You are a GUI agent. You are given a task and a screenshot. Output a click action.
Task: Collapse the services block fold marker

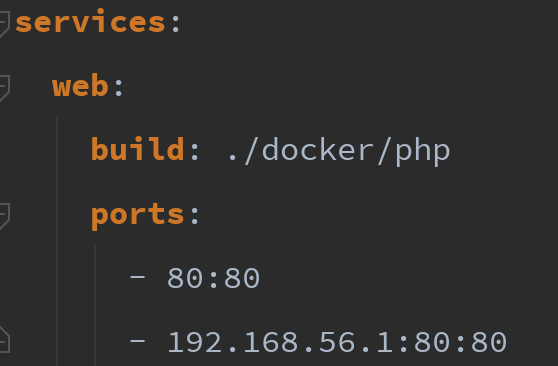(4, 24)
